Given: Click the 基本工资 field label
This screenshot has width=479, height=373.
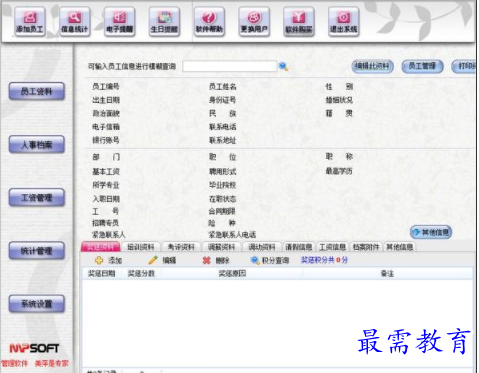Looking at the screenshot, I should [106, 171].
